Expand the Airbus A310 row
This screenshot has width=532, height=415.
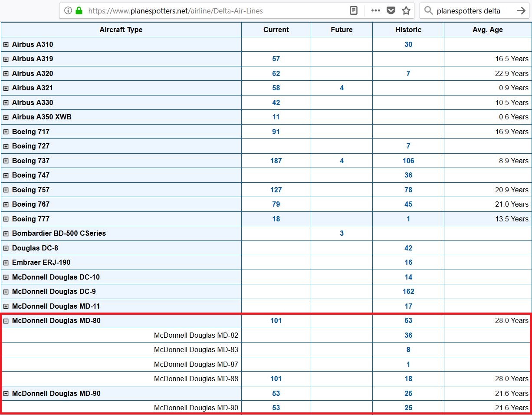pos(6,45)
